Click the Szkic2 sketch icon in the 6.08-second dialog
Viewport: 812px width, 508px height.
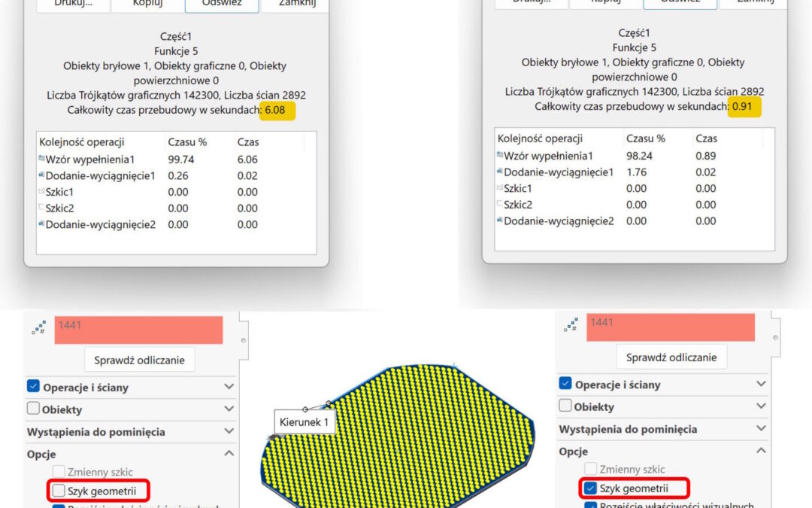point(41,208)
